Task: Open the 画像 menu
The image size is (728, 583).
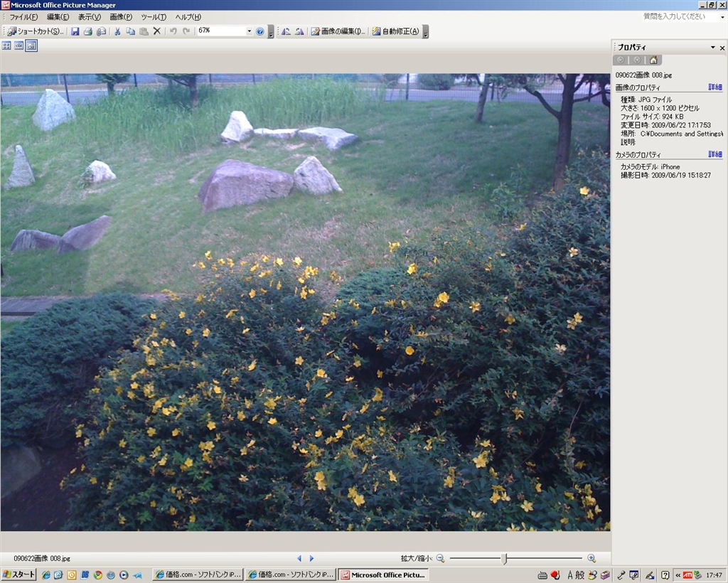Action: pyautogui.click(x=121, y=17)
